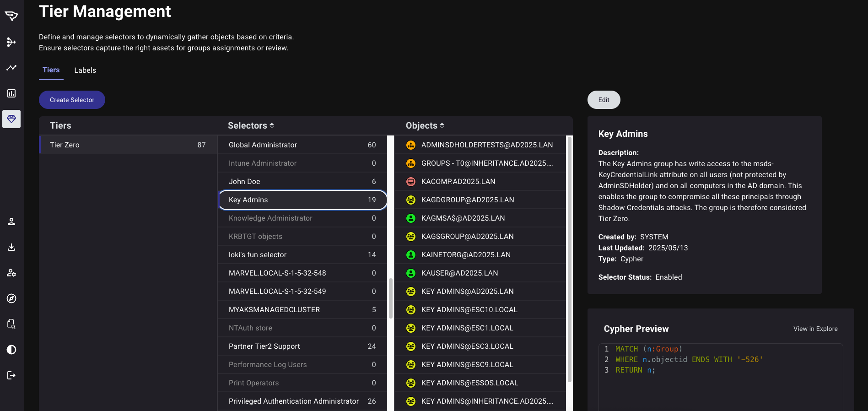Select the NTAuth store selector
868x411 pixels.
[302, 328]
